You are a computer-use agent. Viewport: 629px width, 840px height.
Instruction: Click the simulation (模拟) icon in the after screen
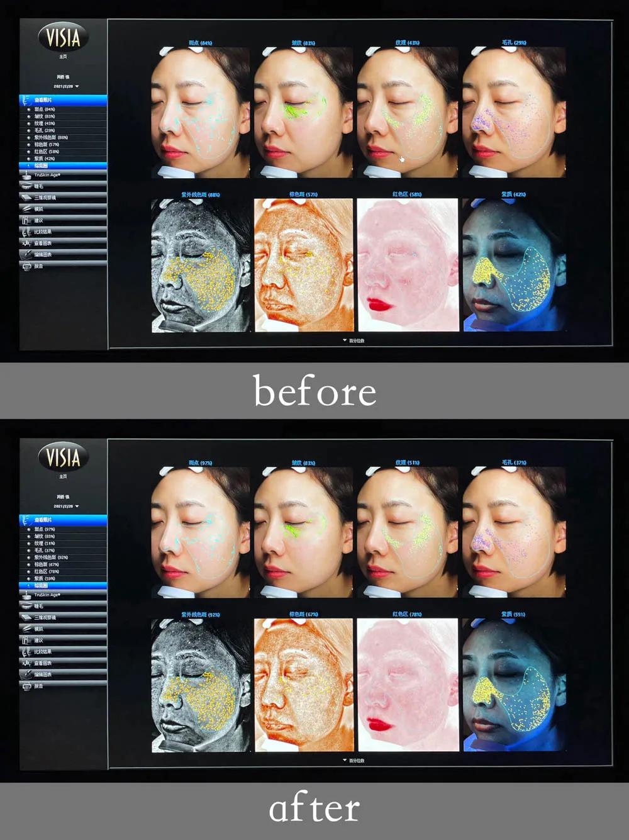tap(26, 629)
